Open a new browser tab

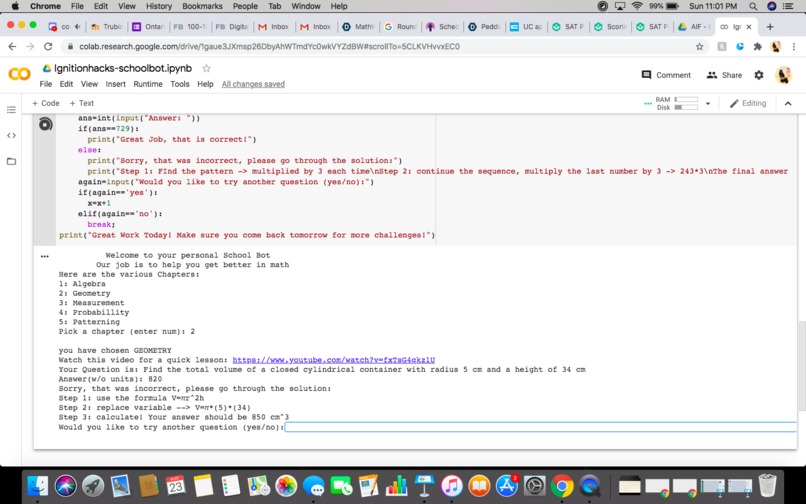(x=770, y=27)
